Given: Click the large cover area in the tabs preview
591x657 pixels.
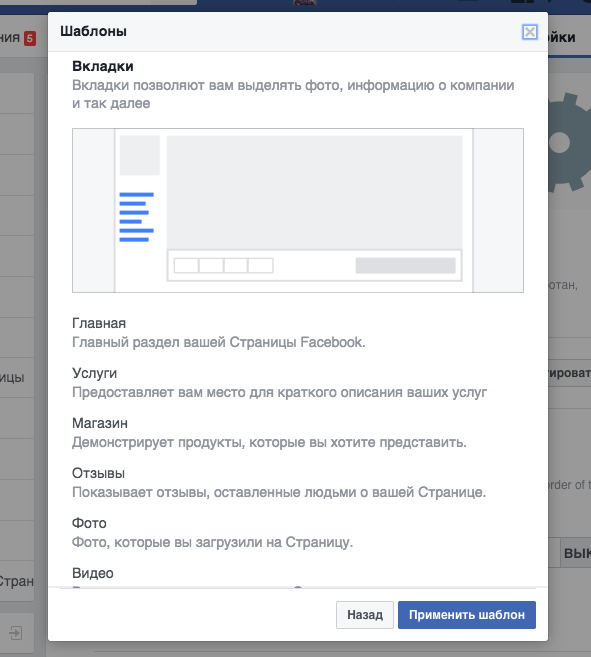Looking at the screenshot, I should pos(314,192).
